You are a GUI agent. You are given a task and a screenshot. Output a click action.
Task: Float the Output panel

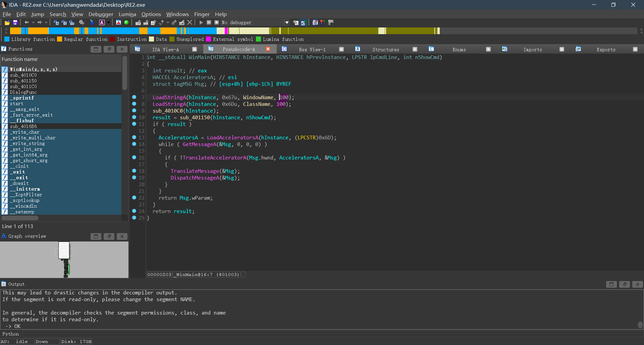coord(625,284)
